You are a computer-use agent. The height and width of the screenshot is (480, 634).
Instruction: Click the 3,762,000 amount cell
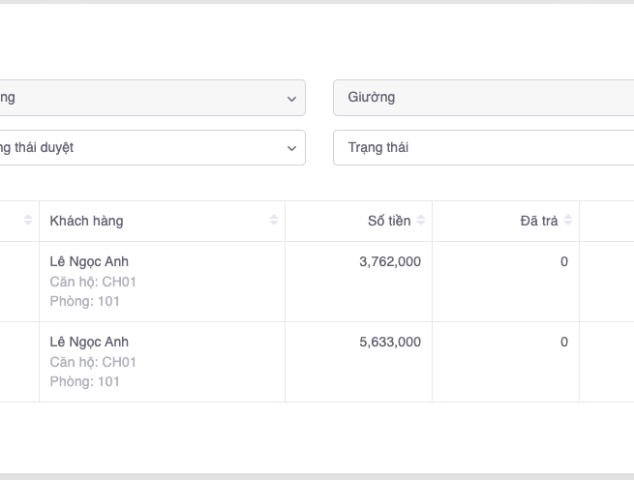390,262
